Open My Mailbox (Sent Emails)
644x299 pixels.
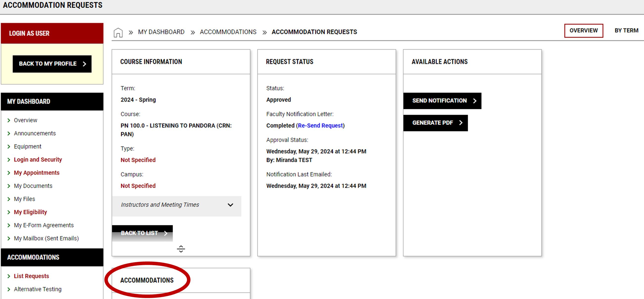click(46, 238)
